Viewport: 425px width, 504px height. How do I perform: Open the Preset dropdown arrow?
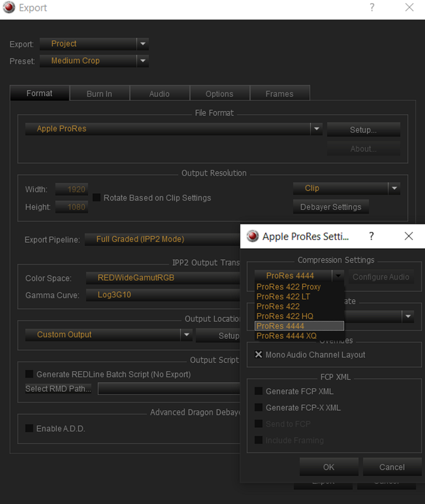pos(143,60)
